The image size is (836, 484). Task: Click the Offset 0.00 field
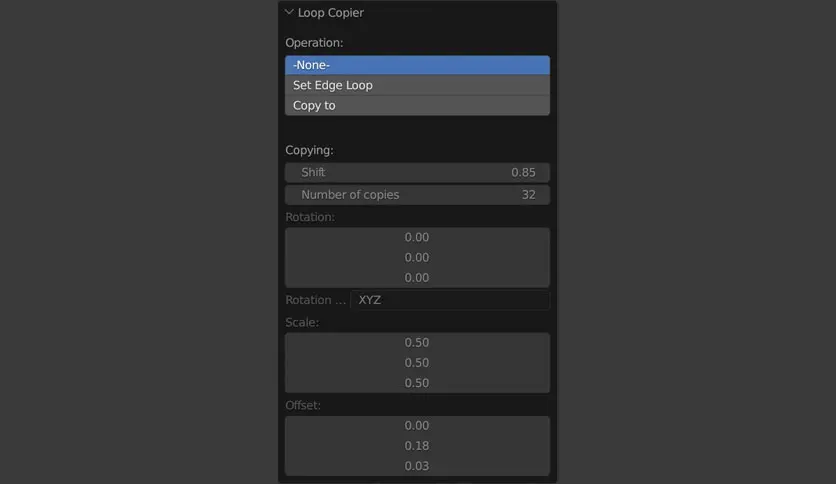click(x=417, y=425)
